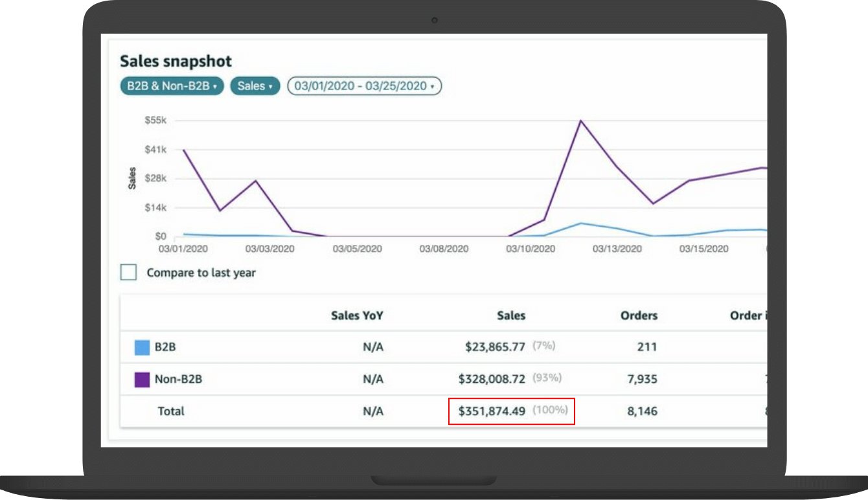Select the B2B row label

coord(165,347)
